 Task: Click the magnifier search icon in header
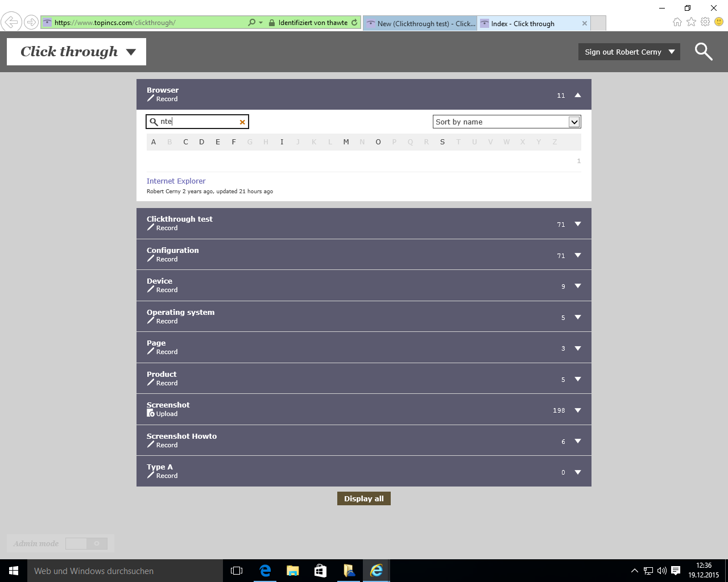(x=704, y=52)
